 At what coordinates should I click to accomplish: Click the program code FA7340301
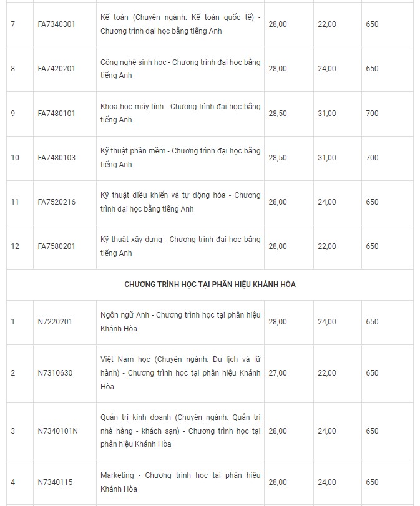[56, 24]
